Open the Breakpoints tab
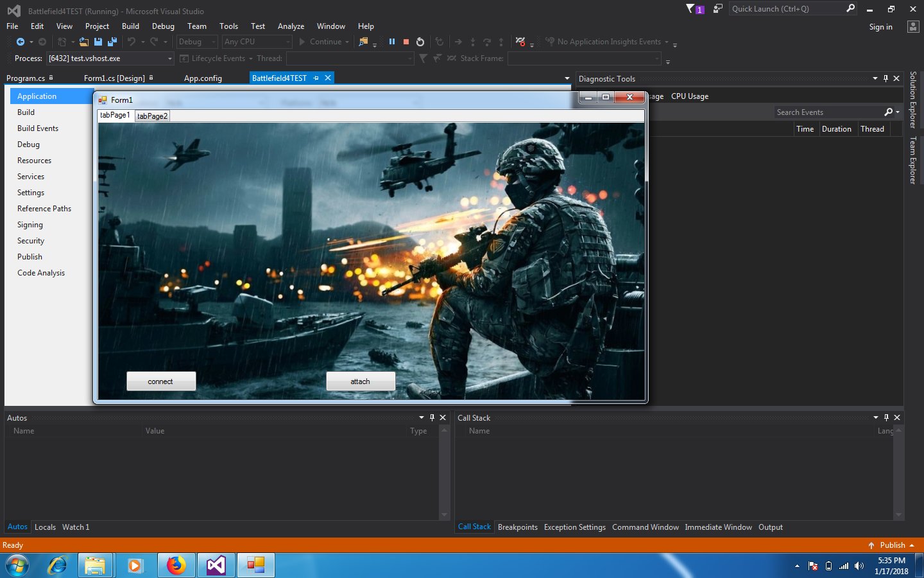Screen dimensions: 924x578 click(x=518, y=527)
